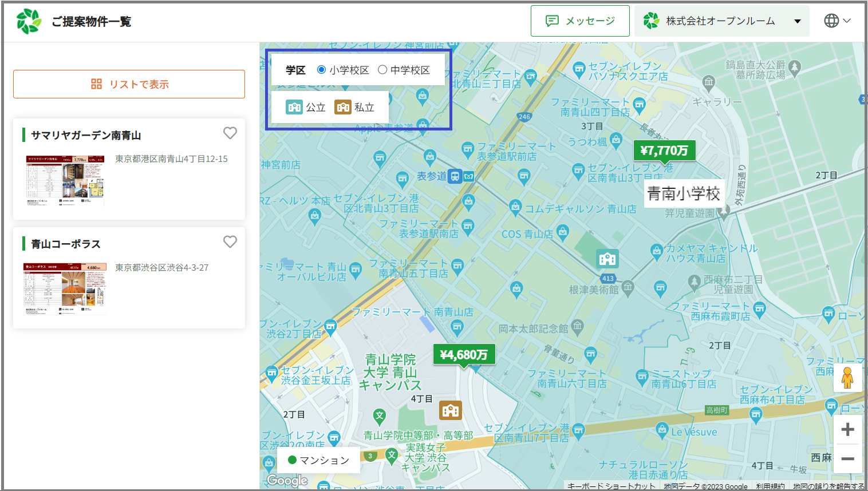The width and height of the screenshot is (868, 491).
Task: Toggle the 私立 school filter
Action: point(354,107)
